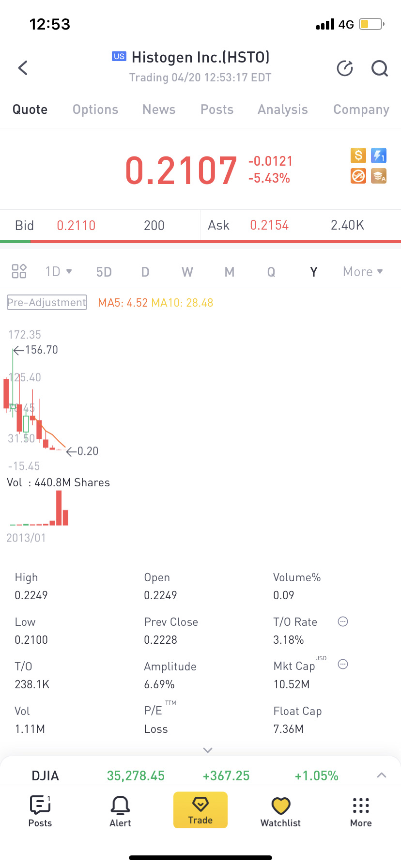Tap the refresh quote icon
The height and width of the screenshot is (868, 401).
click(x=345, y=68)
